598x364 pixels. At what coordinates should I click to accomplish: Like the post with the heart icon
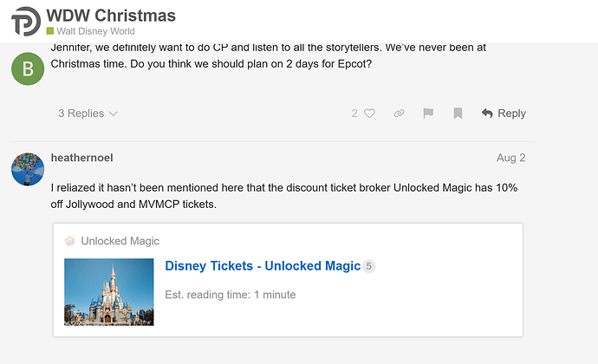(x=369, y=114)
